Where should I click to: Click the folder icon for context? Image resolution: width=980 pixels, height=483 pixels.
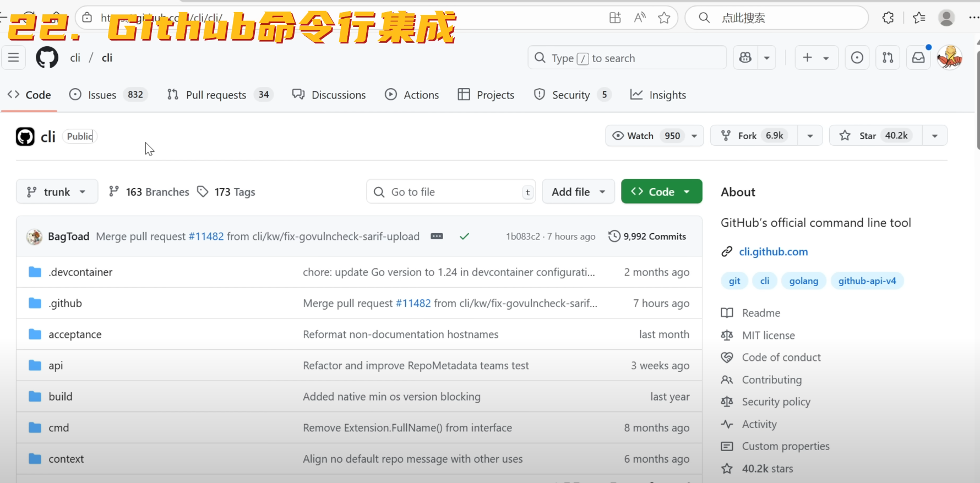(35, 459)
